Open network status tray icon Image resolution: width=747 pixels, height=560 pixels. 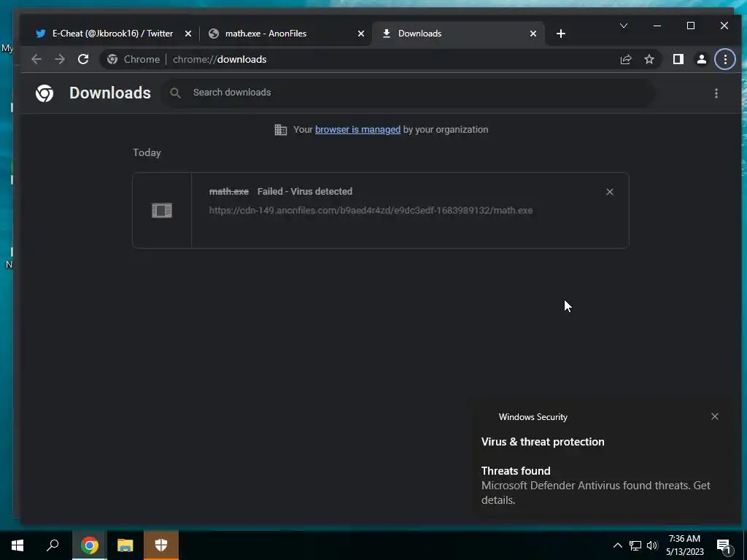635,545
